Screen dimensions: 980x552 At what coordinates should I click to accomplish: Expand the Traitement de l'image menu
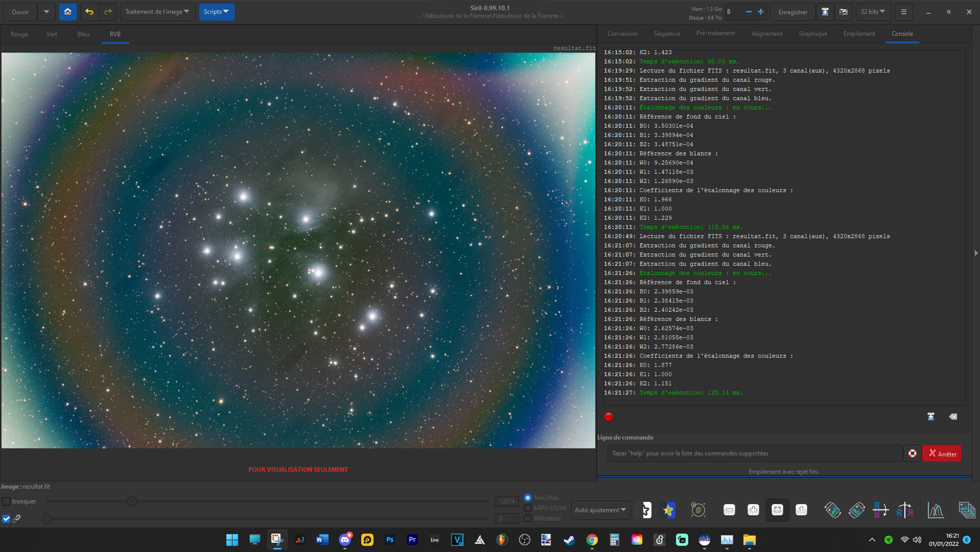(157, 12)
